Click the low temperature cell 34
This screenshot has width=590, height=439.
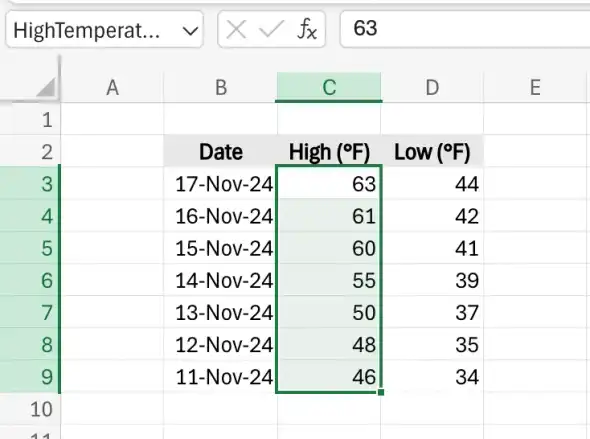point(432,377)
